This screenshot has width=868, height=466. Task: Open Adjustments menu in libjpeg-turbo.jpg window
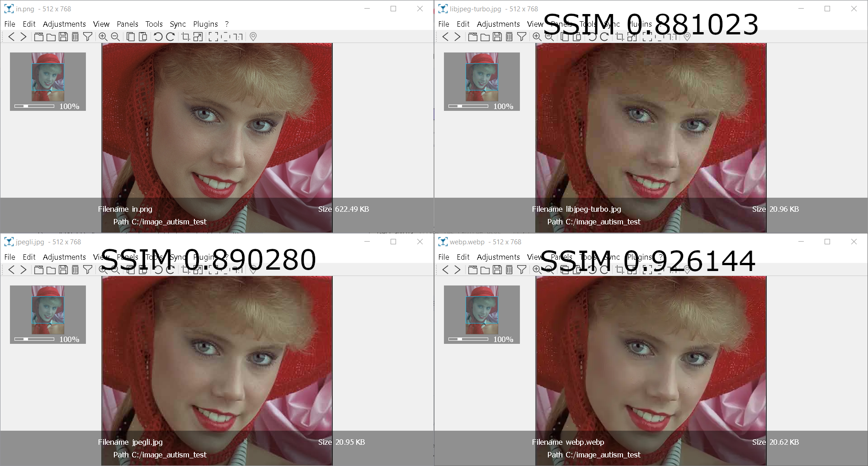click(498, 24)
